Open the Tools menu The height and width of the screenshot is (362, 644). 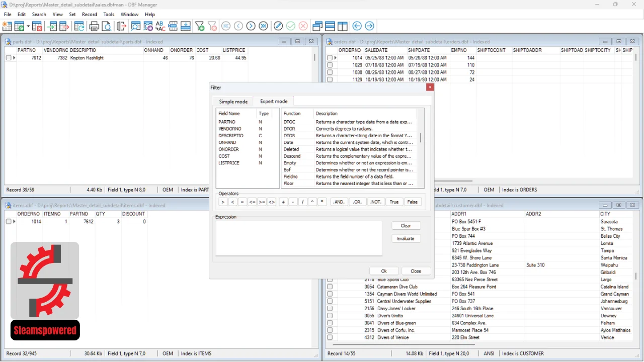[109, 15]
